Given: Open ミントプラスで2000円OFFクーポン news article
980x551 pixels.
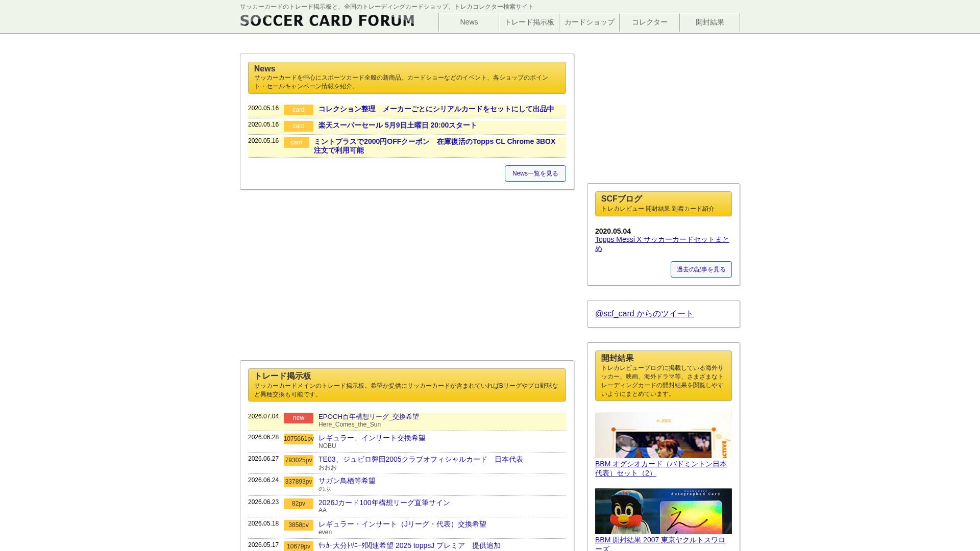Looking at the screenshot, I should click(x=434, y=146).
